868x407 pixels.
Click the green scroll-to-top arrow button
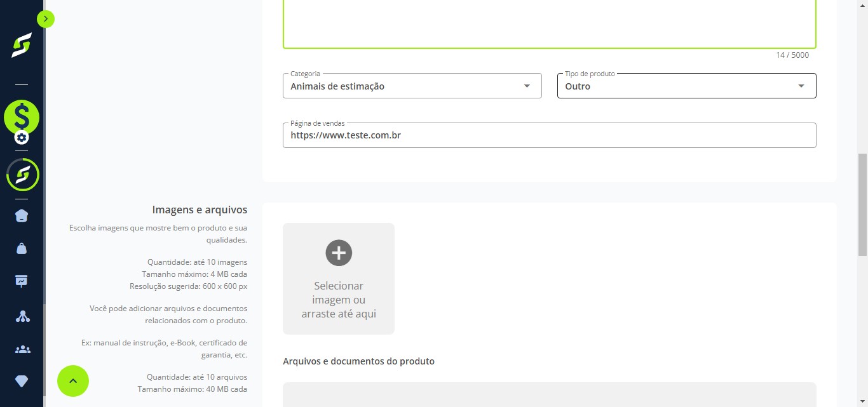coord(73,381)
